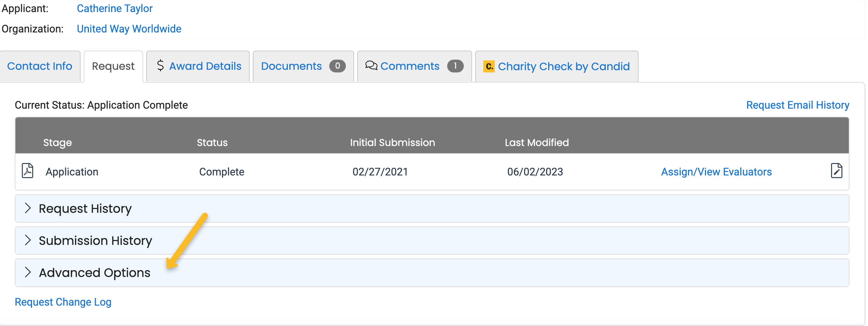Click the Candid logo icon
Screen dimensions: 868x326
point(489,66)
